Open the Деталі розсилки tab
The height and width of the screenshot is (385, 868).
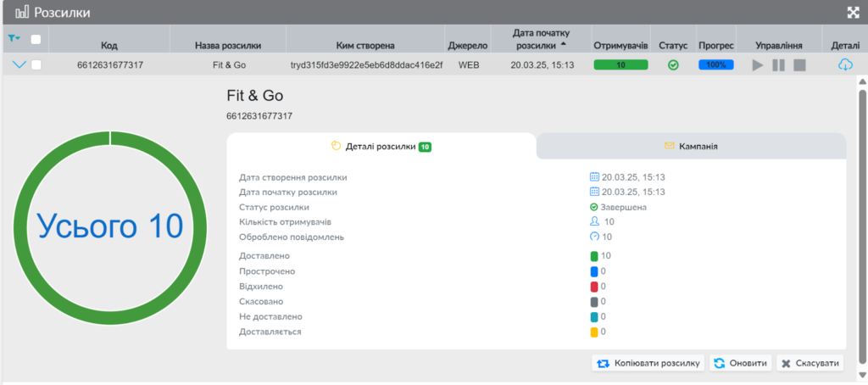click(381, 146)
